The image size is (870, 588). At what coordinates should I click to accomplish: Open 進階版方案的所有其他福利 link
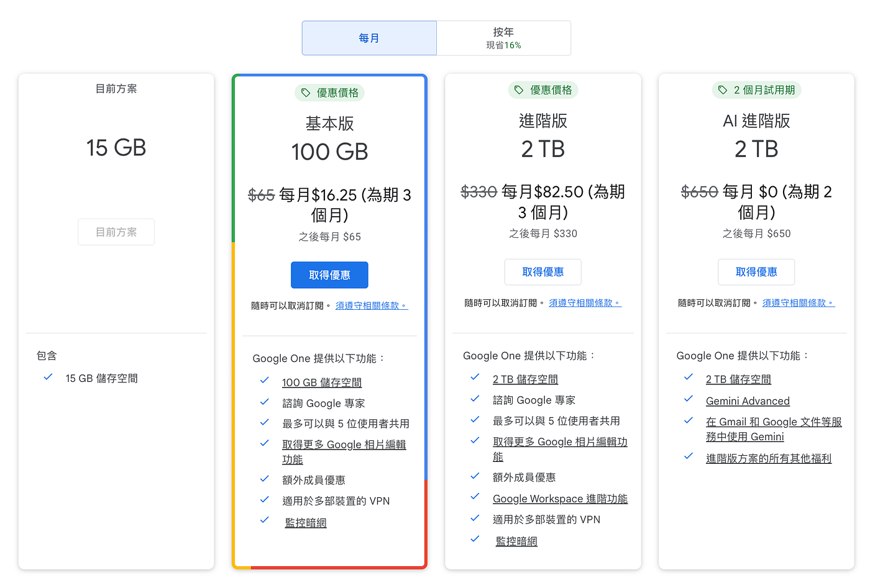click(x=769, y=458)
